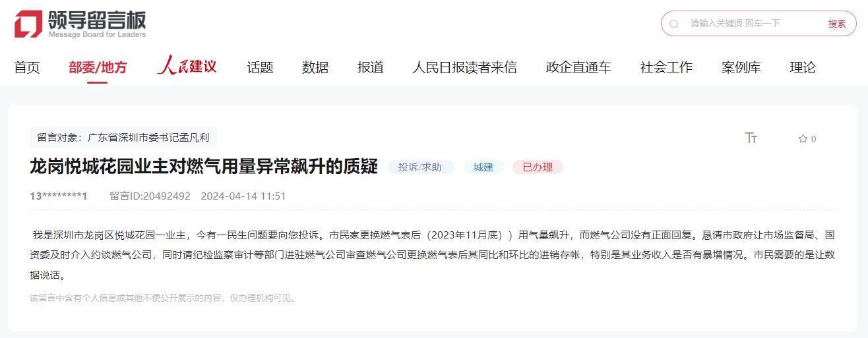Click the red 搜索 search button
Image resolution: width=868 pixels, height=338 pixels.
coord(837,24)
